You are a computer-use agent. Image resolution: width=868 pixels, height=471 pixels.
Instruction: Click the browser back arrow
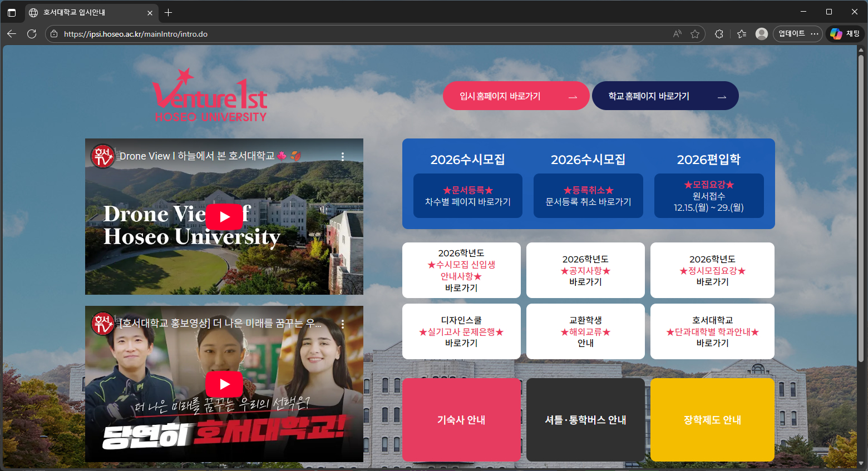point(12,34)
